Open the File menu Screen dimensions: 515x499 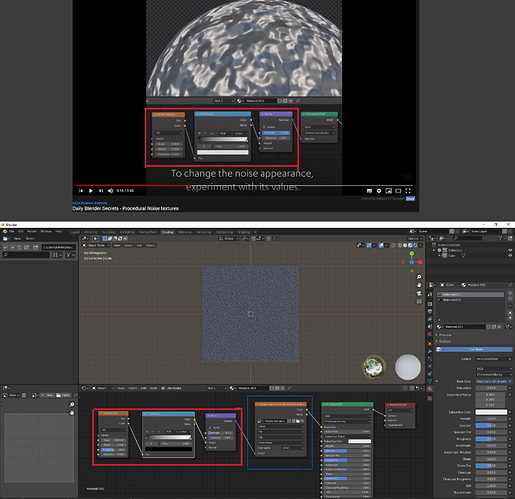pos(11,231)
